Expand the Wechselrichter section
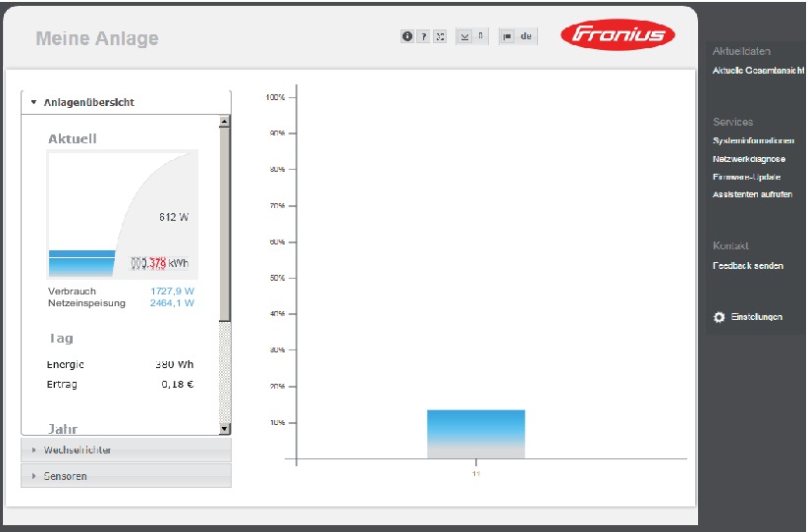 (x=78, y=450)
